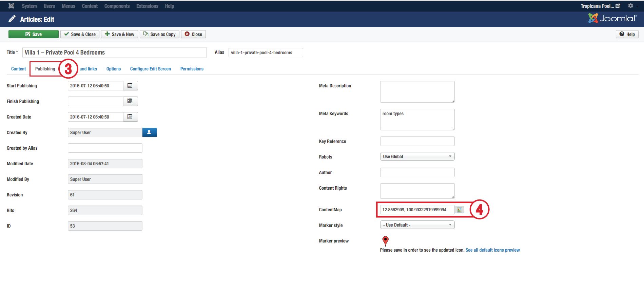Click the Content Rights text area
Image resolution: width=644 pixels, height=297 pixels.
[x=417, y=191]
